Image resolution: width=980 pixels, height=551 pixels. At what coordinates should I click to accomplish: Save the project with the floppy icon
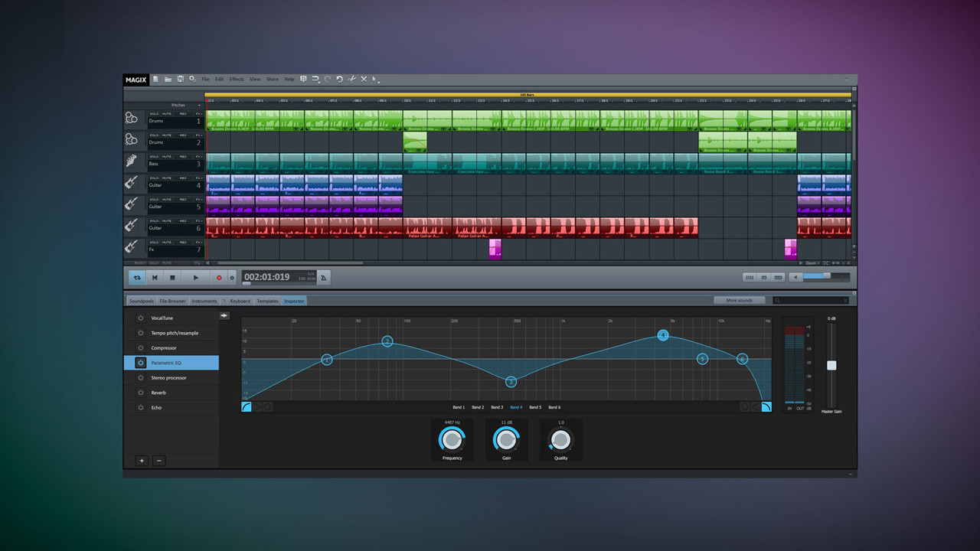(x=180, y=79)
